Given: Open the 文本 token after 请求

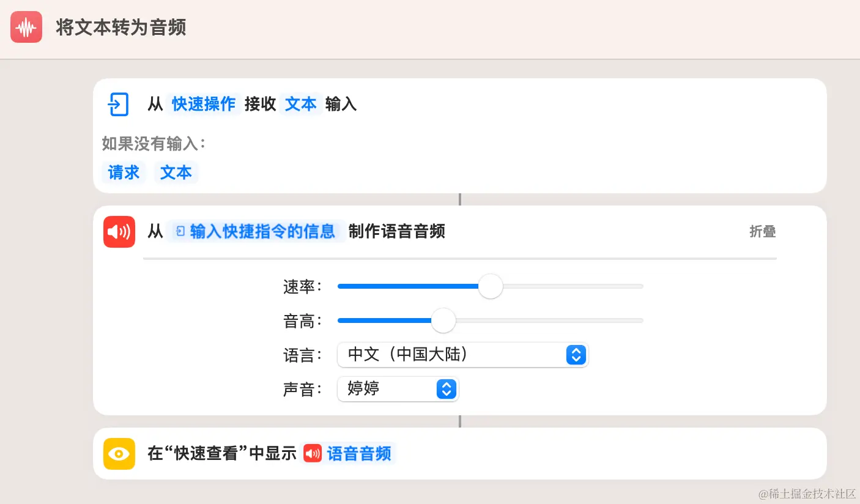Looking at the screenshot, I should [176, 172].
